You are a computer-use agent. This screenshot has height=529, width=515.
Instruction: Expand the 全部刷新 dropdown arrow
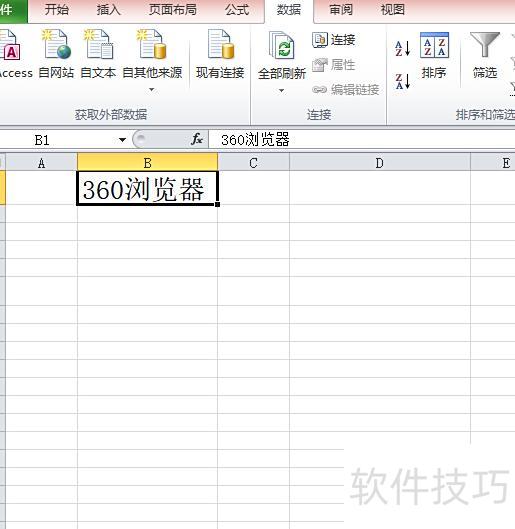pyautogui.click(x=281, y=90)
